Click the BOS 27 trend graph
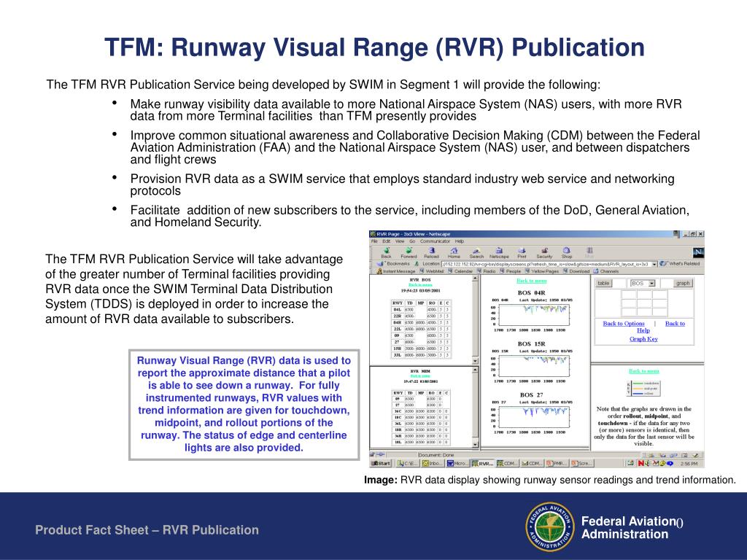747x560 pixels. coord(533,417)
